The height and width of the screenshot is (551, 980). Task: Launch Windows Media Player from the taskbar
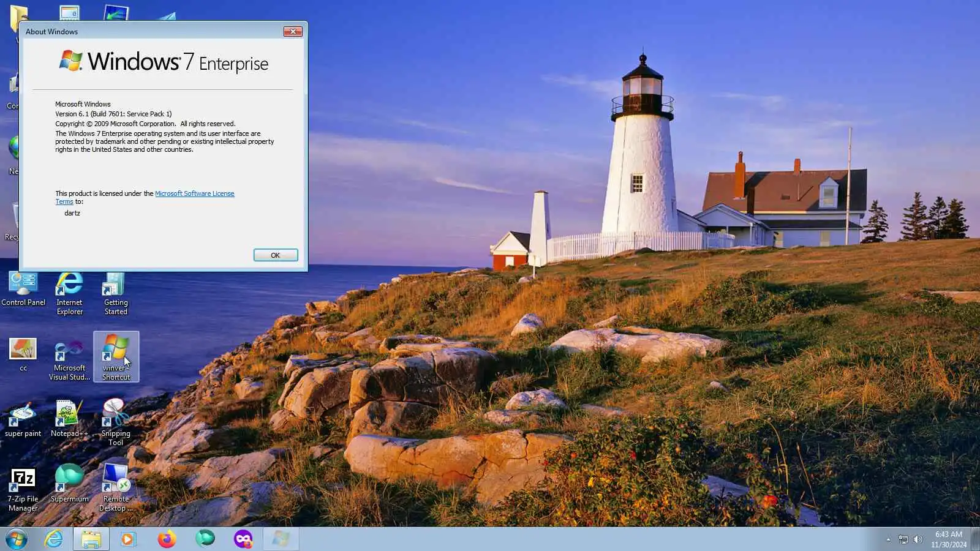[x=128, y=539]
